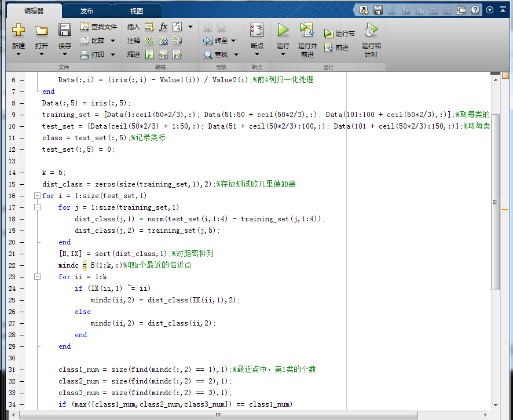
Task: Click the decrease indent icon
Action: [177, 54]
